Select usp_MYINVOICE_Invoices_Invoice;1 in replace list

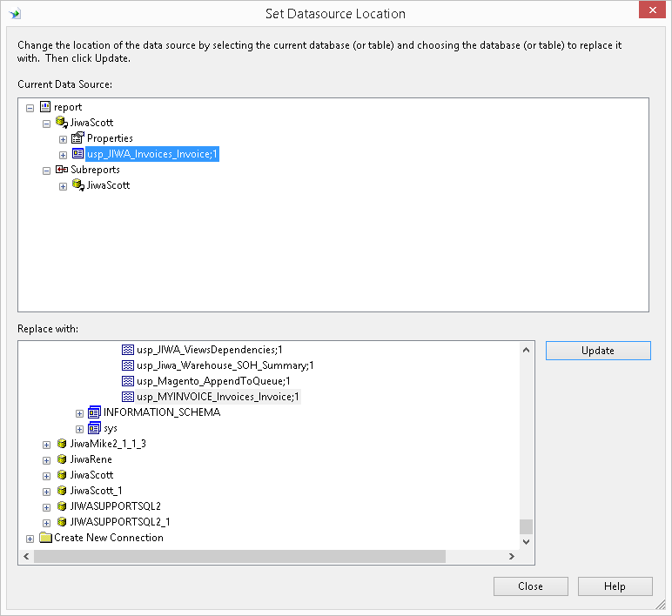218,397
